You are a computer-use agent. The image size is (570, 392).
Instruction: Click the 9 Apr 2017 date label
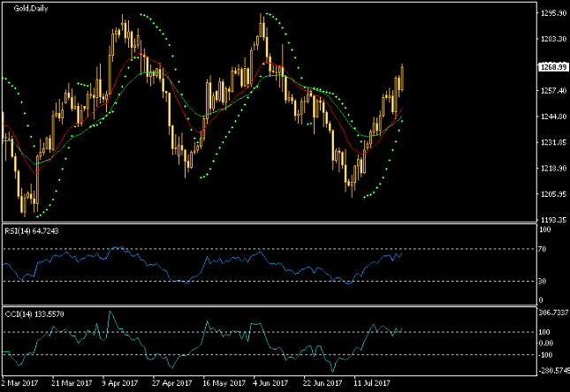[120, 383]
